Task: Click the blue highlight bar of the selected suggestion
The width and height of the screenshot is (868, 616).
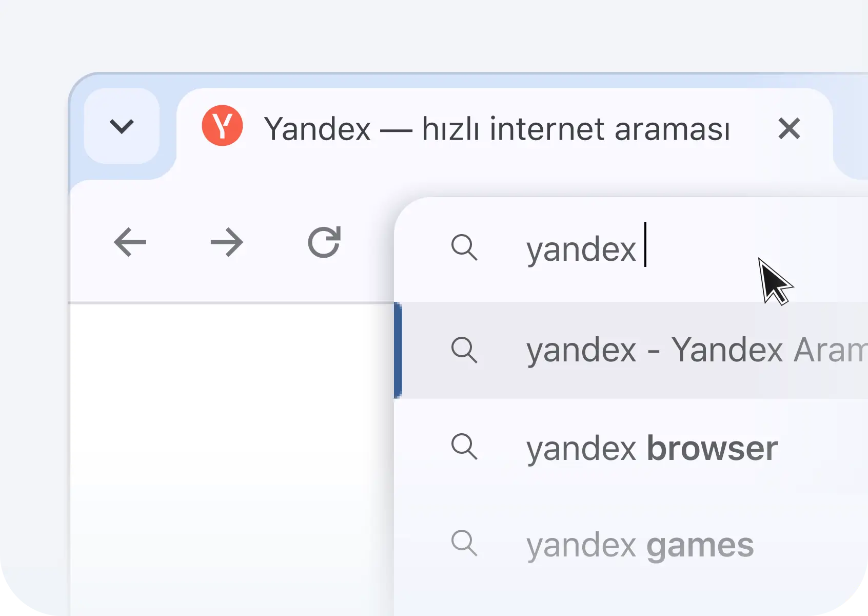Action: [x=398, y=350]
